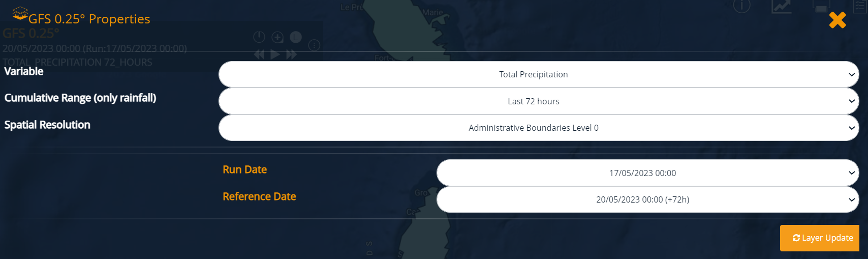Click the dimmed info icon in the top toolbar

(742, 6)
